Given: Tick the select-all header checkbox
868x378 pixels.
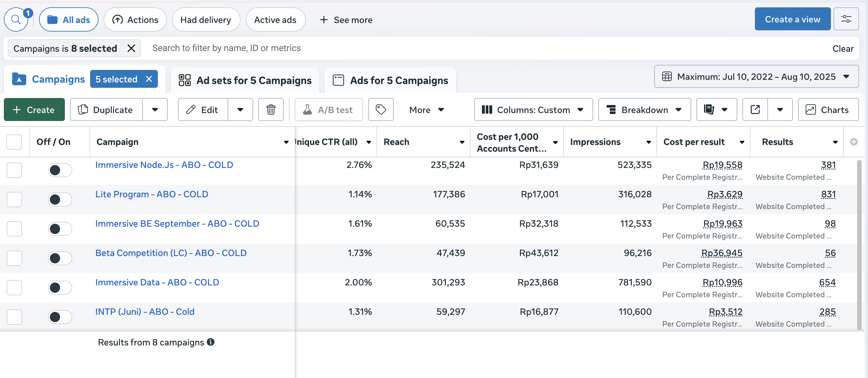Looking at the screenshot, I should click(14, 142).
